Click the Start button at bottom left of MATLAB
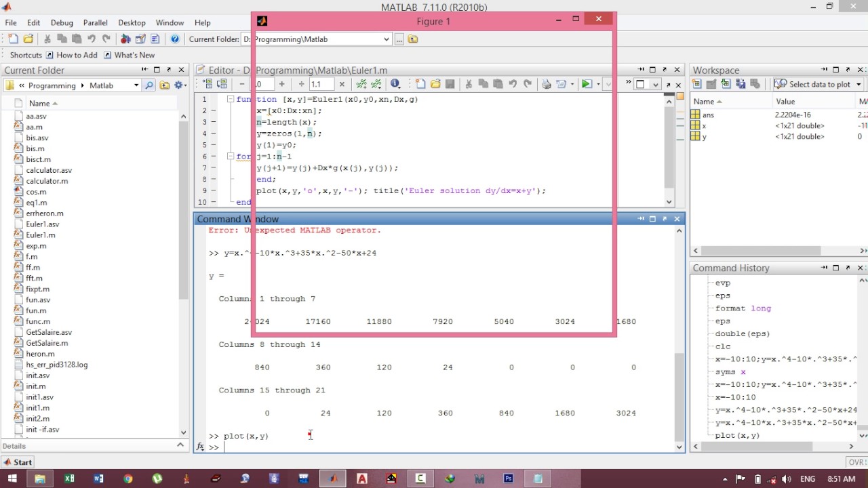 [x=18, y=462]
